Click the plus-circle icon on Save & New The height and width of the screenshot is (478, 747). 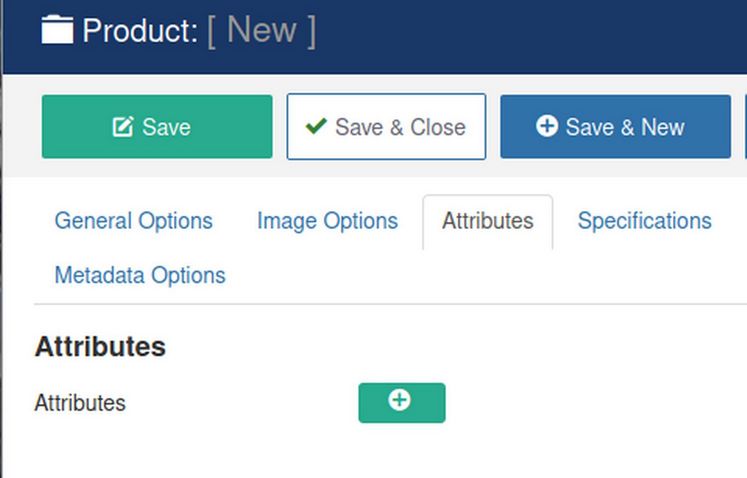pyautogui.click(x=546, y=127)
